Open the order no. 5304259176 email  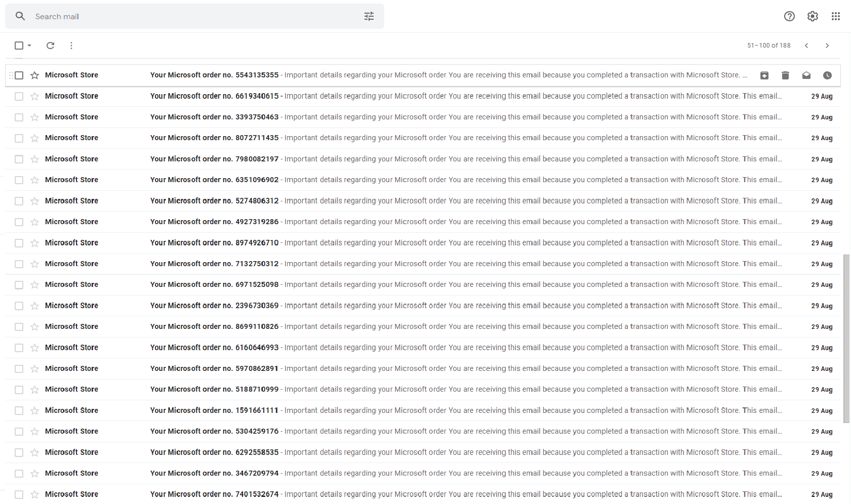tap(423, 432)
